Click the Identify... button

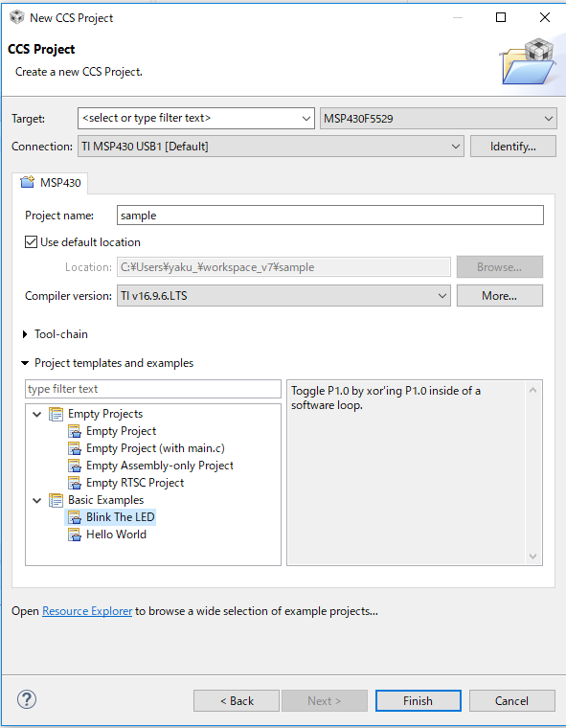pyautogui.click(x=513, y=147)
